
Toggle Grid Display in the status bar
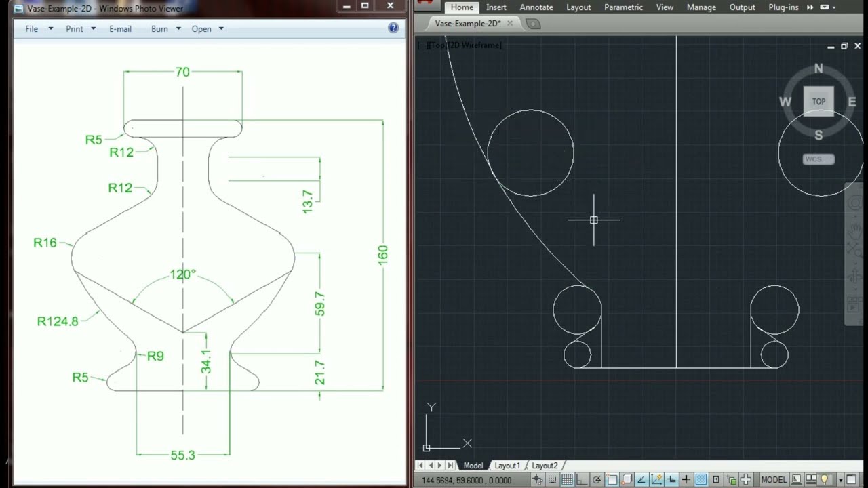567,480
